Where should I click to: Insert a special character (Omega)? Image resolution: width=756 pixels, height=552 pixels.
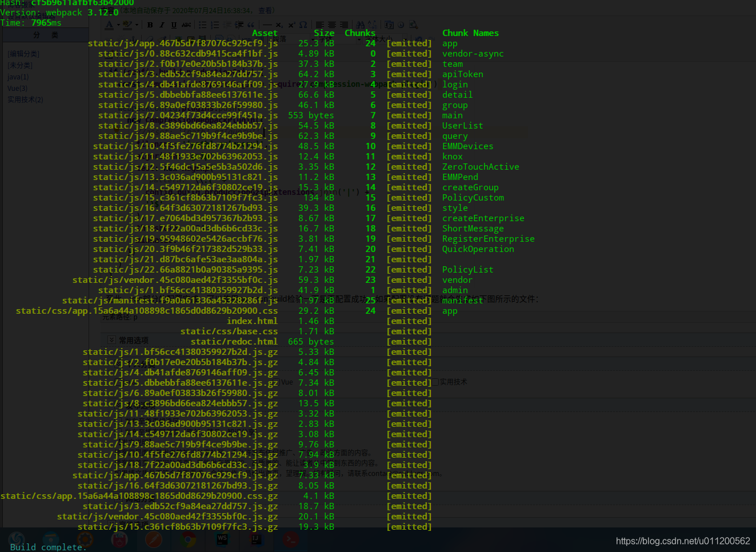click(303, 25)
